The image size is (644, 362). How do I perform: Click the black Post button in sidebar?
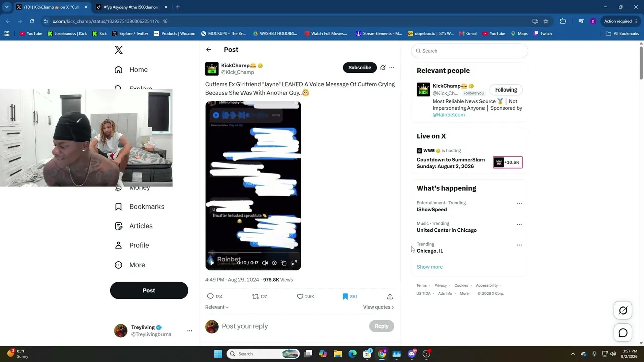click(x=149, y=290)
